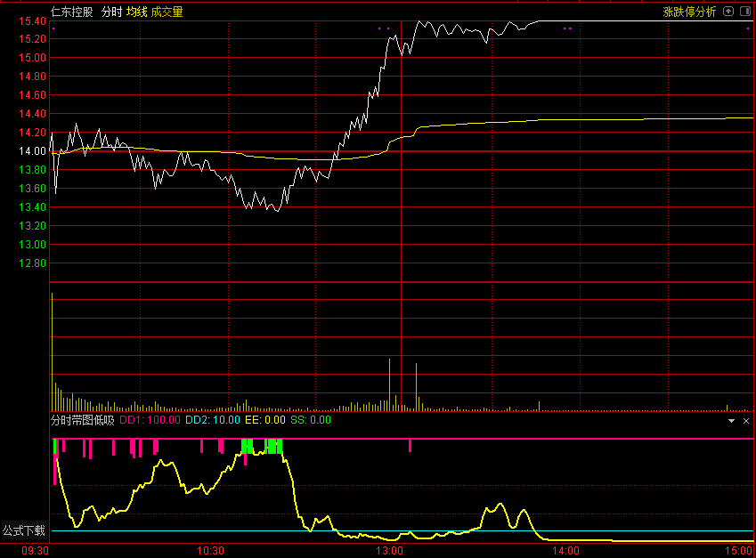Toggle the right side panel icon
This screenshot has height=558, width=756.
[745, 12]
